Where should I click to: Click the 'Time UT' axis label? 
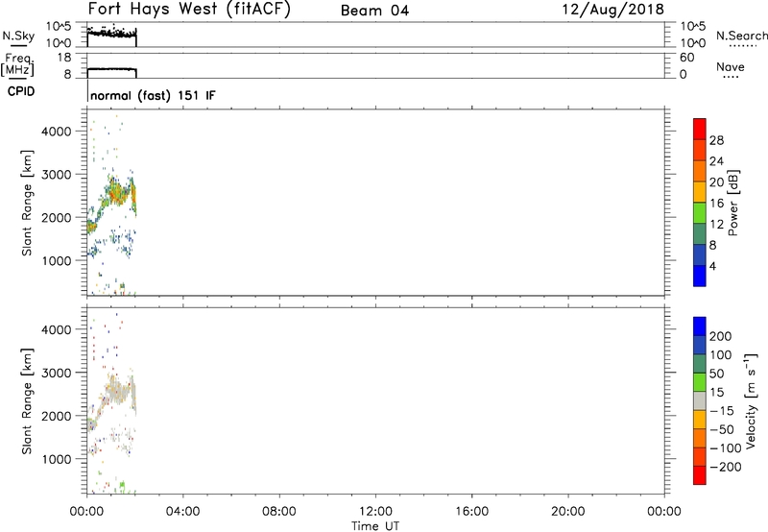click(x=375, y=526)
